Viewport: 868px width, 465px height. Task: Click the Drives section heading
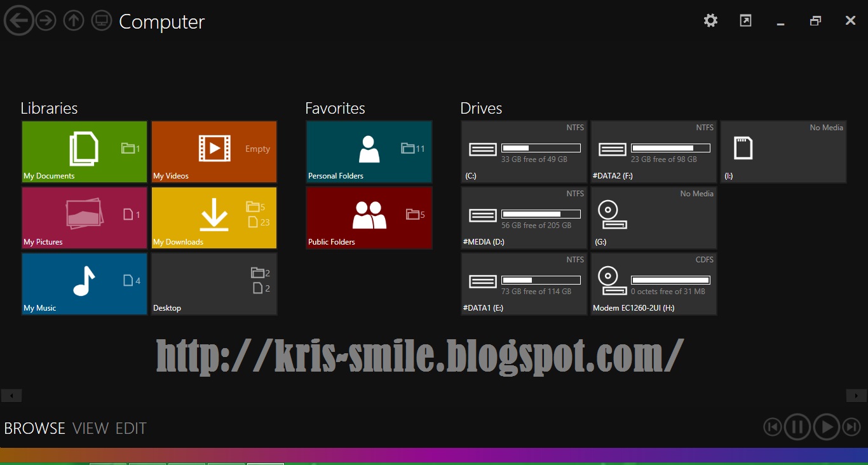481,109
